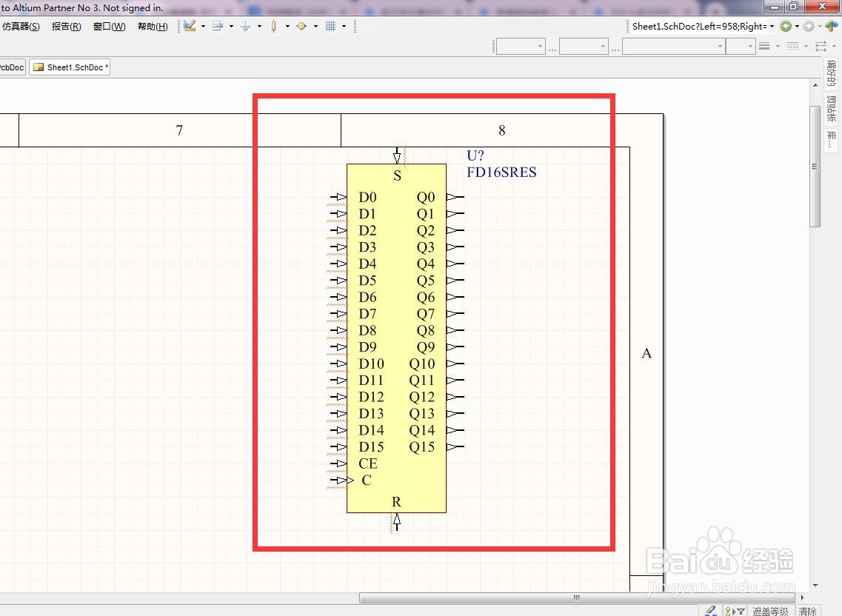Click the Q15 output pin

tap(455, 447)
